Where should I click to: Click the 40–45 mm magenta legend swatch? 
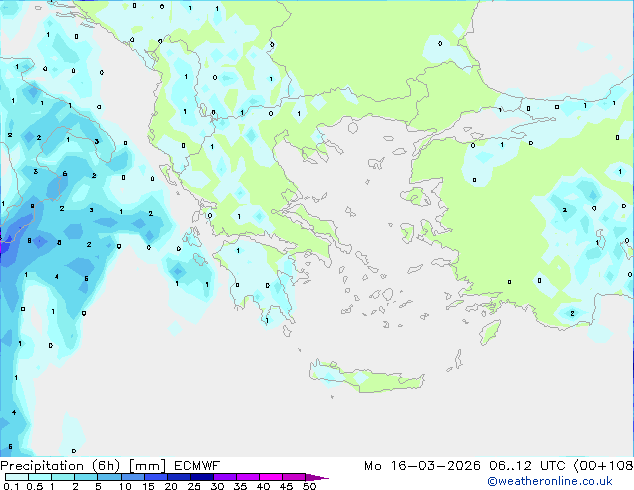271,477
